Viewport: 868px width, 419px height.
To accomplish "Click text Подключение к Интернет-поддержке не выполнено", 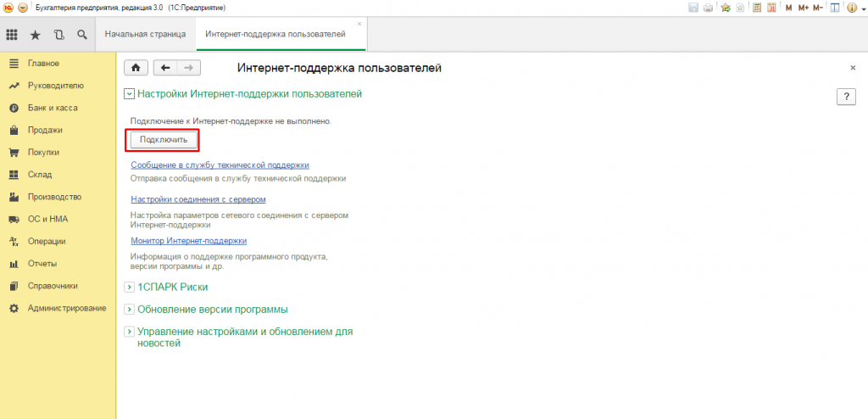I will tap(231, 120).
